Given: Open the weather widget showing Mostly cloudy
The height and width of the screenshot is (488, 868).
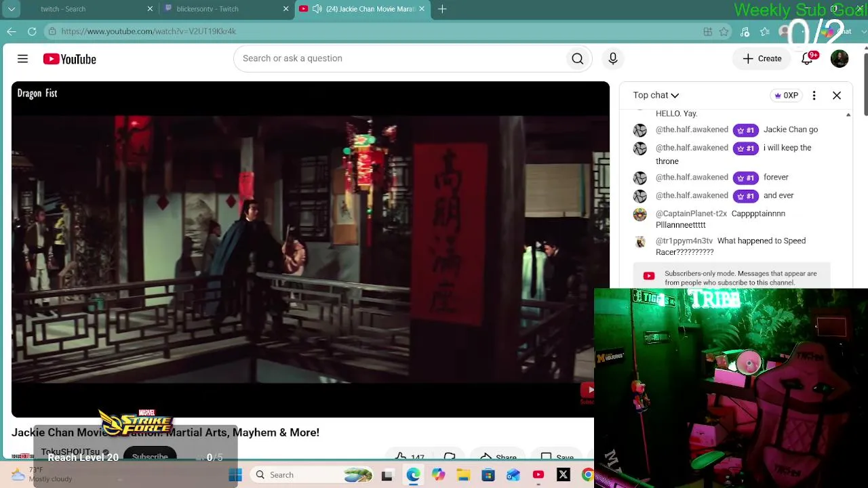Looking at the screenshot, I should coord(42,474).
